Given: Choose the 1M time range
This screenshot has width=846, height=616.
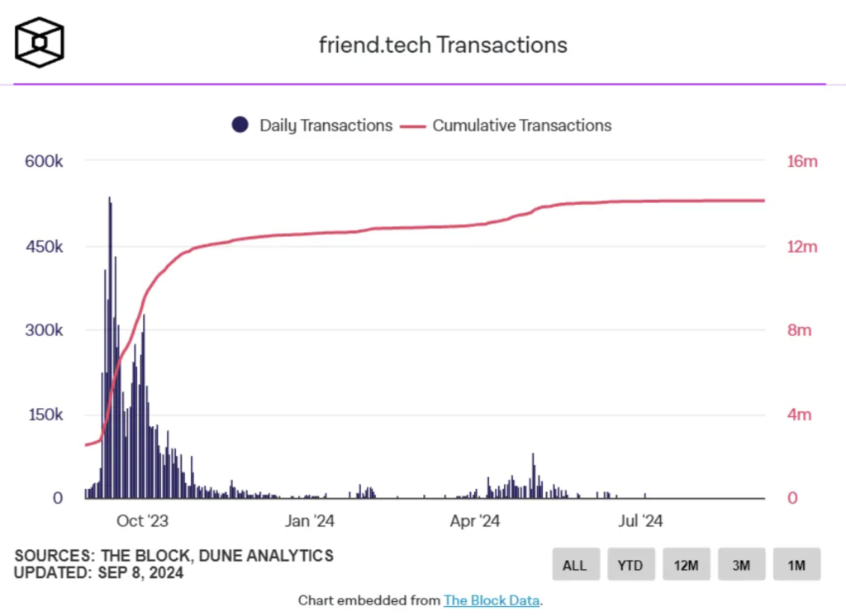Looking at the screenshot, I should click(796, 564).
